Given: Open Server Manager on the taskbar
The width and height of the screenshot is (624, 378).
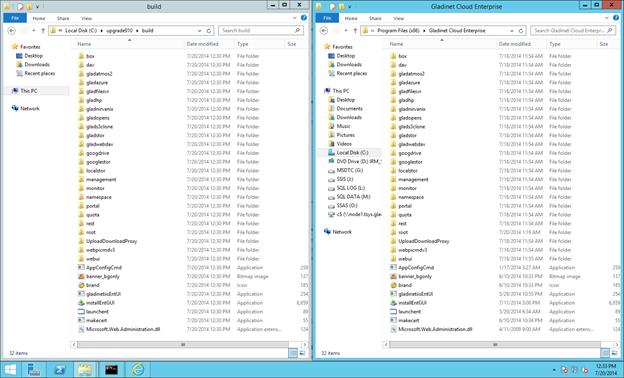Looking at the screenshot, I should pyautogui.click(x=34, y=370).
